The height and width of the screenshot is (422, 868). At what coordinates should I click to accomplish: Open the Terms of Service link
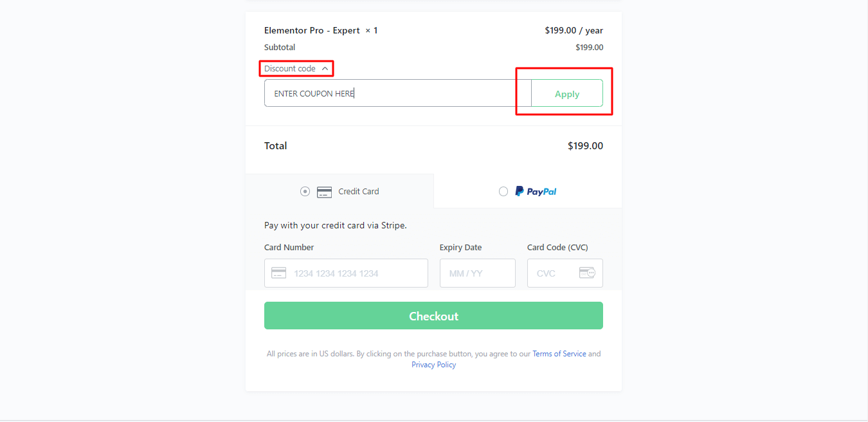559,354
